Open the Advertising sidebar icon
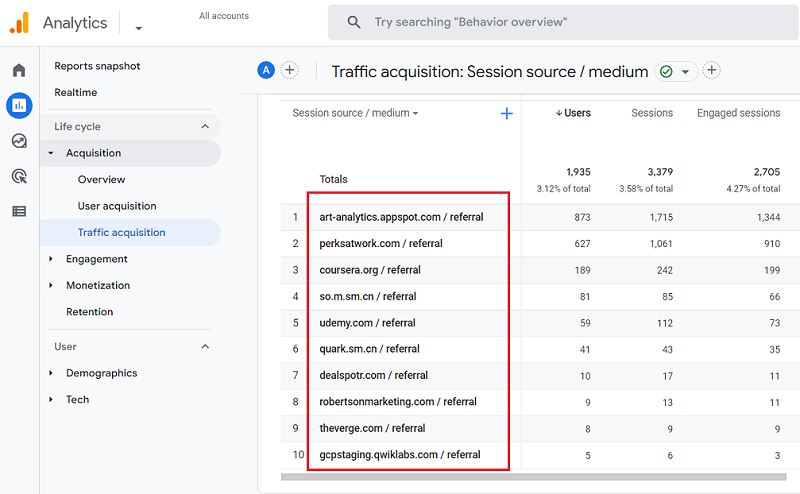Viewport: 800px width, 494px height. pyautogui.click(x=19, y=177)
